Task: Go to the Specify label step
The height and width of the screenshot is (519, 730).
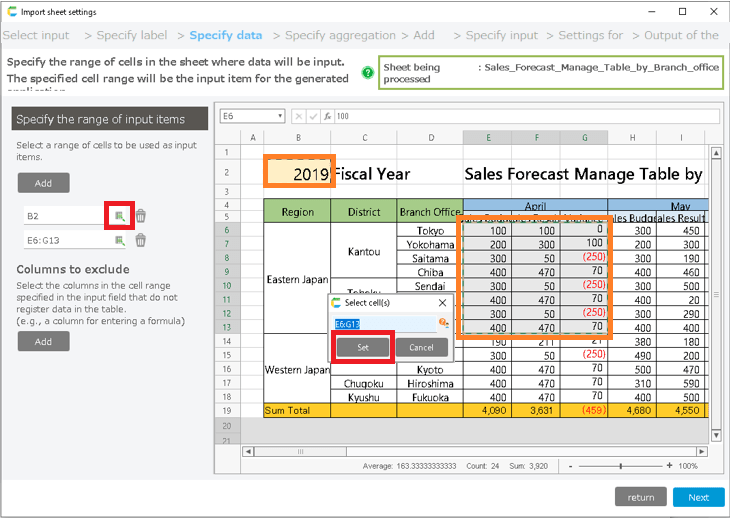Action: [x=132, y=35]
